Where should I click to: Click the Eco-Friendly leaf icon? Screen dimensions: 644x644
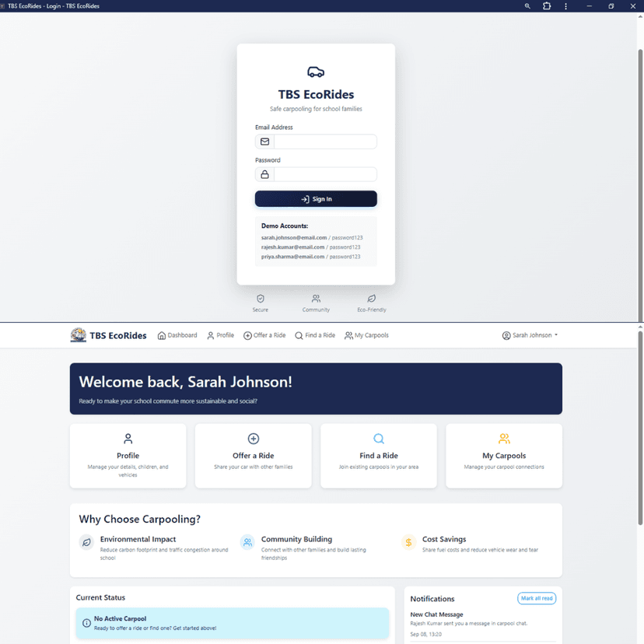pyautogui.click(x=371, y=299)
